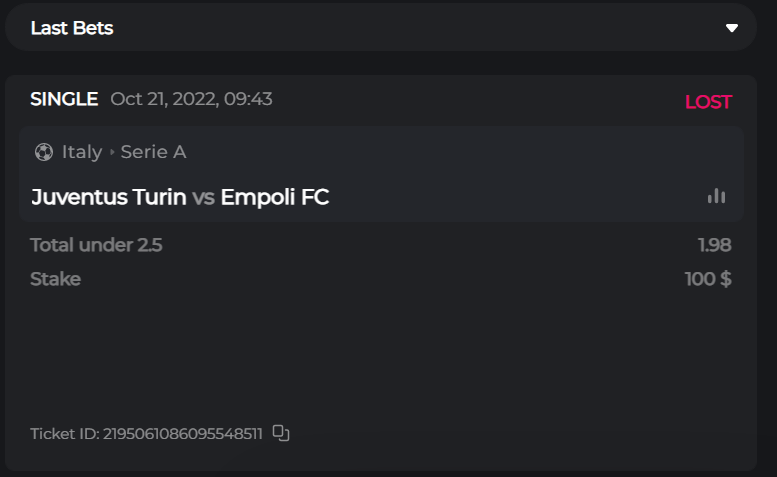
Task: Click the Stake label
Action: click(x=56, y=279)
